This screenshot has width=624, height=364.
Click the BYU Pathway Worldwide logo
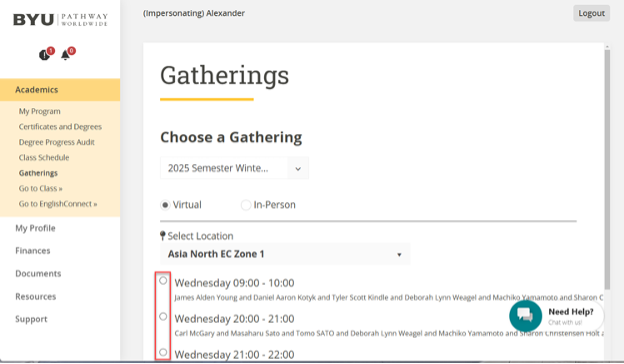60,19
